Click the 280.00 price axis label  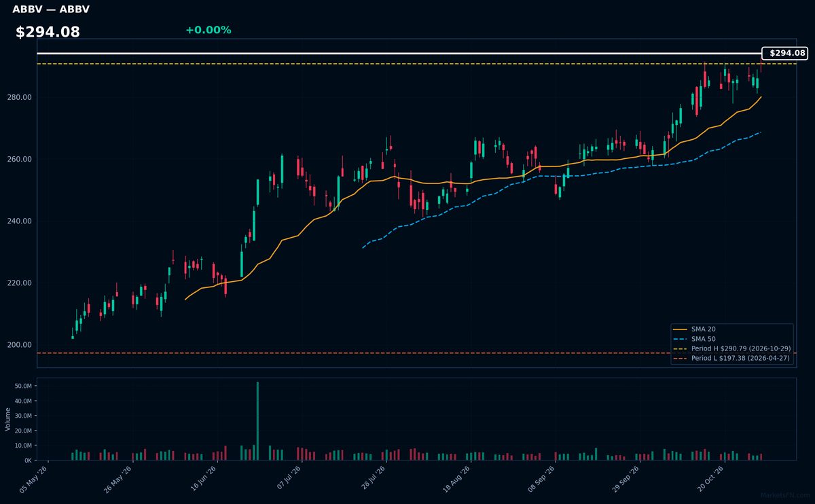[21, 98]
